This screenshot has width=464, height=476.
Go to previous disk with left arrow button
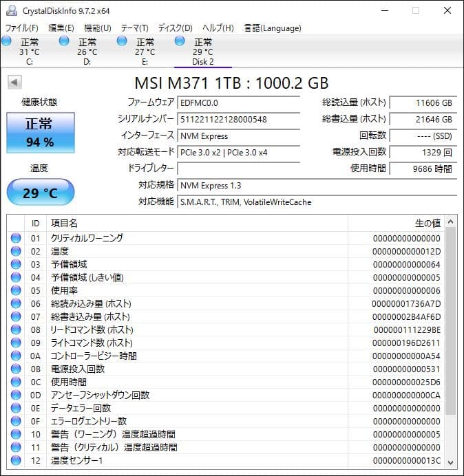pyautogui.click(x=14, y=82)
